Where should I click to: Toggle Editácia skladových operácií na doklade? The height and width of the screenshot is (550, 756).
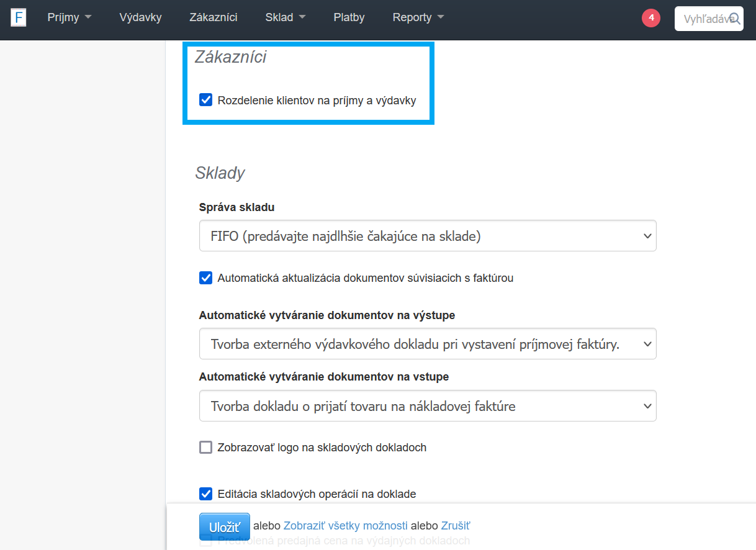(x=206, y=494)
